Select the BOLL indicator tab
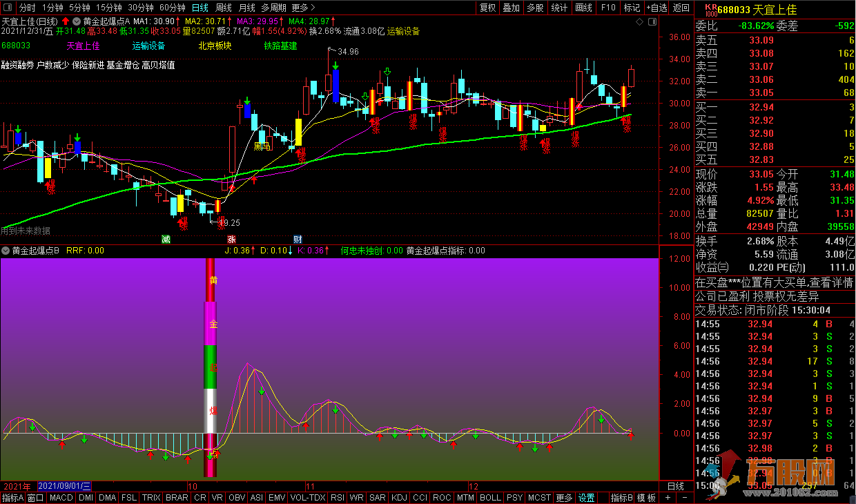856x504 pixels. point(490,498)
